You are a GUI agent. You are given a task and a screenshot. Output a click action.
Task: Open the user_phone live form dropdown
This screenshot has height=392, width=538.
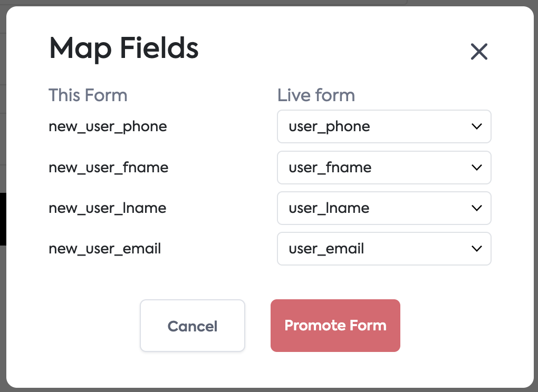383,126
